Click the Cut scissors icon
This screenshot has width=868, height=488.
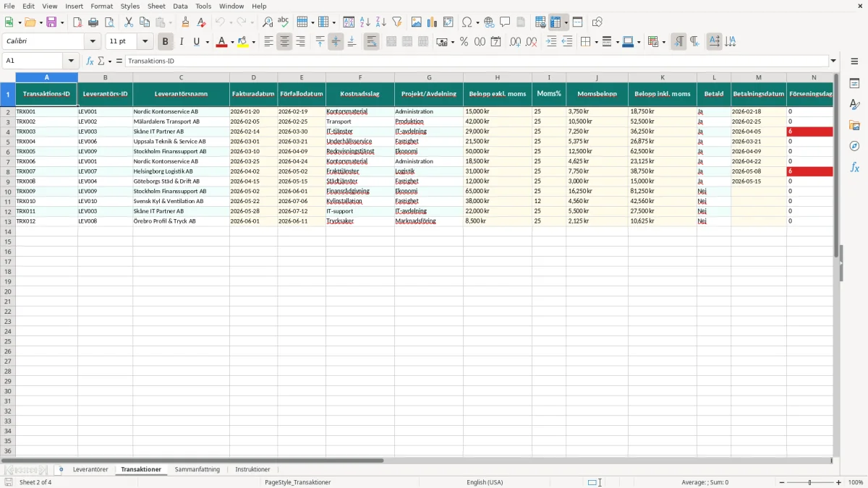(x=129, y=22)
